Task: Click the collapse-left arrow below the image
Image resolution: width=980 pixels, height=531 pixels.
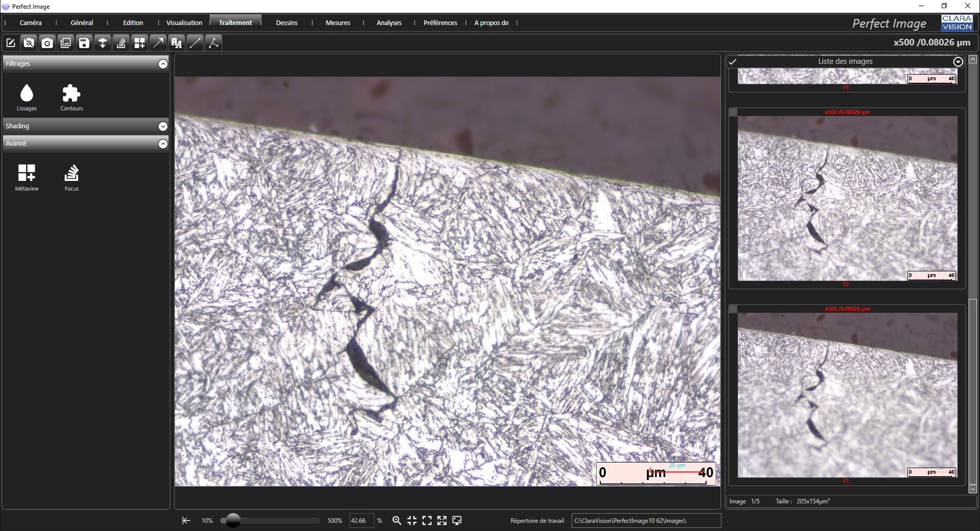Action: pyautogui.click(x=186, y=520)
